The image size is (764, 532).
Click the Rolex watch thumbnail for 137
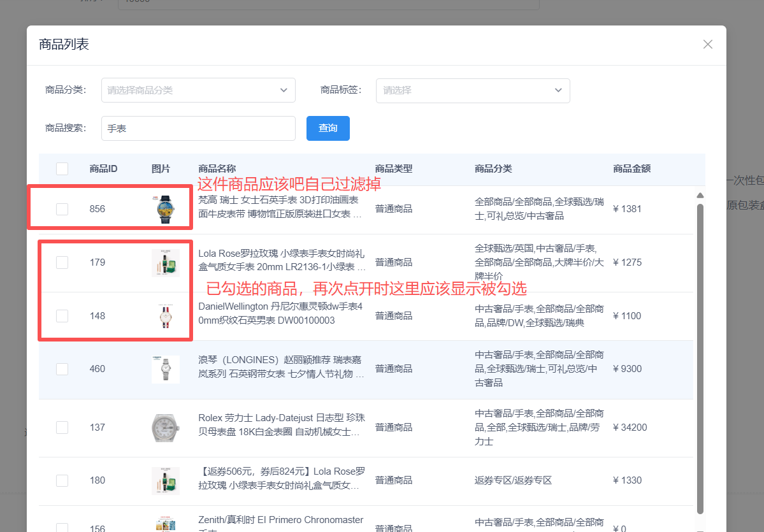166,428
